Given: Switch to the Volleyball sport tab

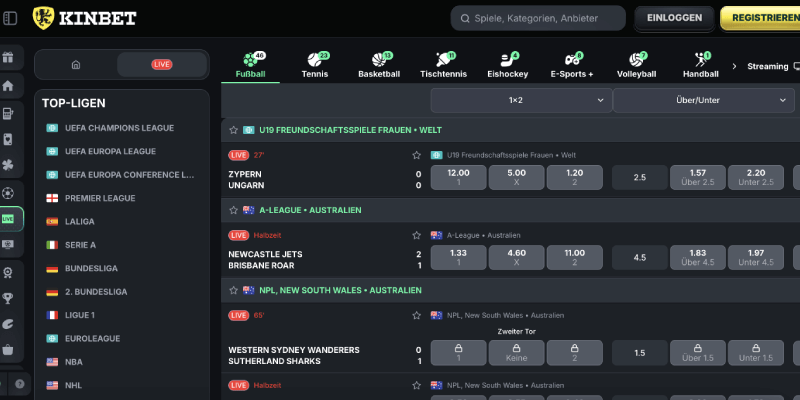Looking at the screenshot, I should click(x=636, y=65).
